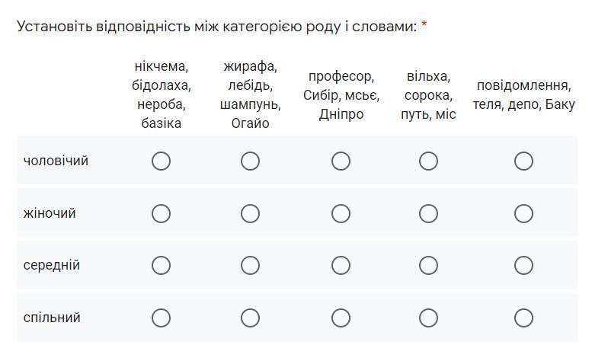Select чоловічий for повідомлення, теля, депо column

[523, 161]
